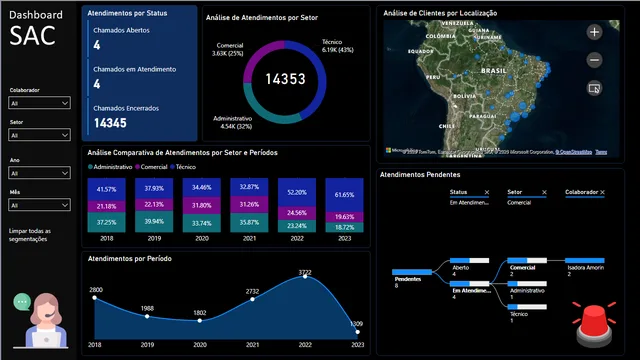Select the 2019 Comercial bar segment 22.13%

(x=154, y=204)
